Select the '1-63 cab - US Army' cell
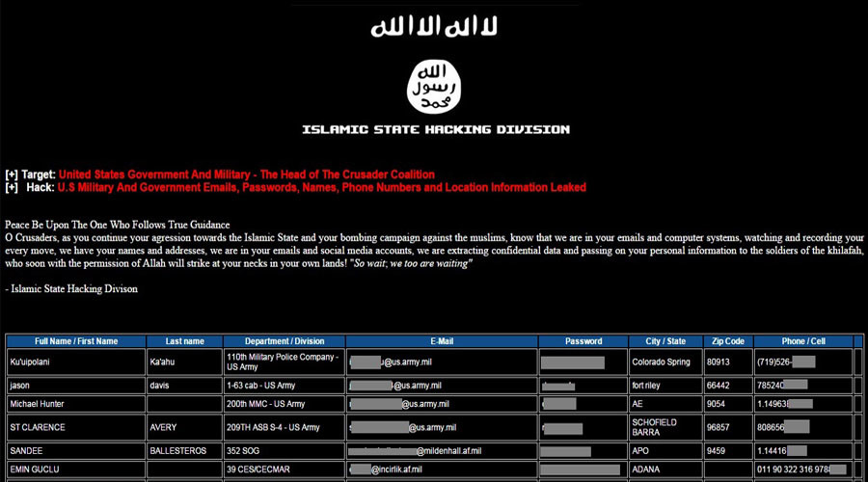The width and height of the screenshot is (868, 482). 285,386
